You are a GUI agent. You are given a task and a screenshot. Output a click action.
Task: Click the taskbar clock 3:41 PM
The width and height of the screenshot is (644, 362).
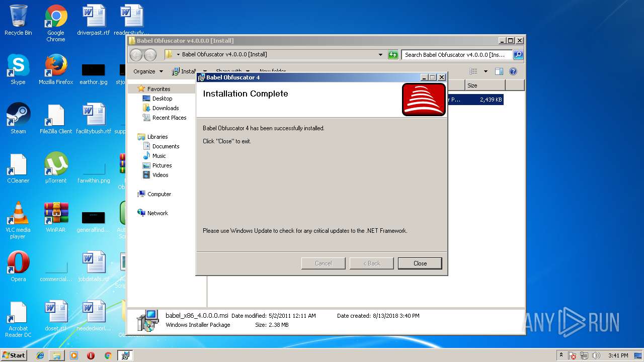[618, 355]
